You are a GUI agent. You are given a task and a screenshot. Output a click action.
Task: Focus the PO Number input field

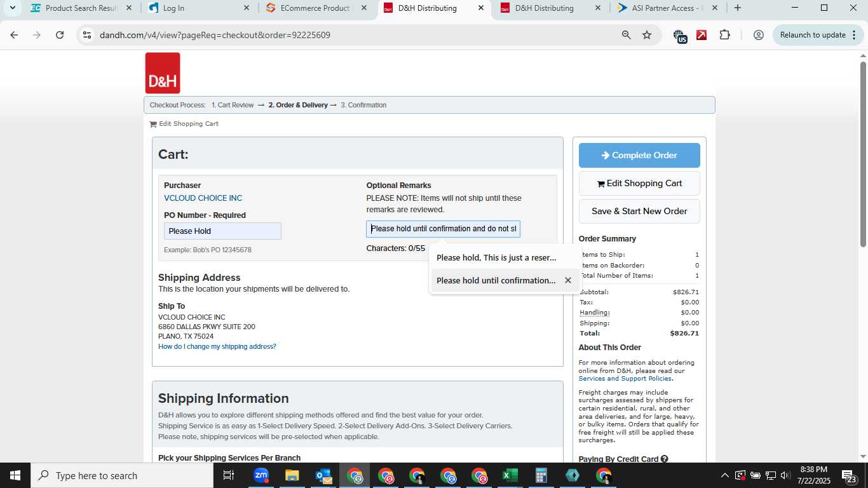pyautogui.click(x=222, y=231)
